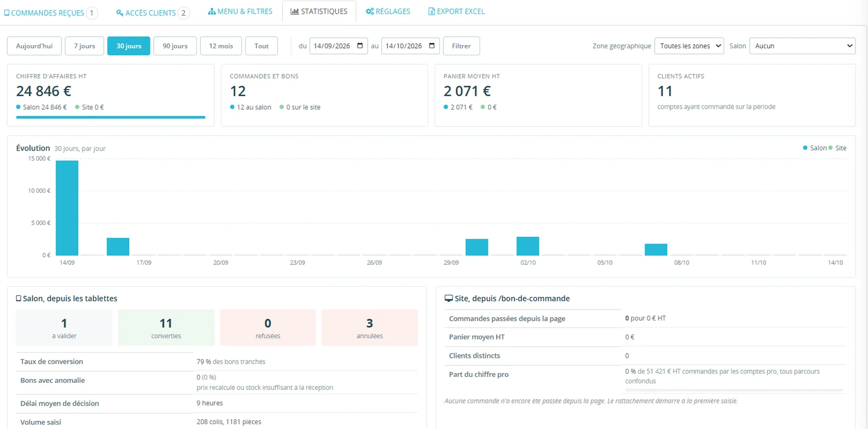The width and height of the screenshot is (868, 429).
Task: Click the monitor icon beside Site, depuis /bon-de-commande
Action: click(449, 299)
